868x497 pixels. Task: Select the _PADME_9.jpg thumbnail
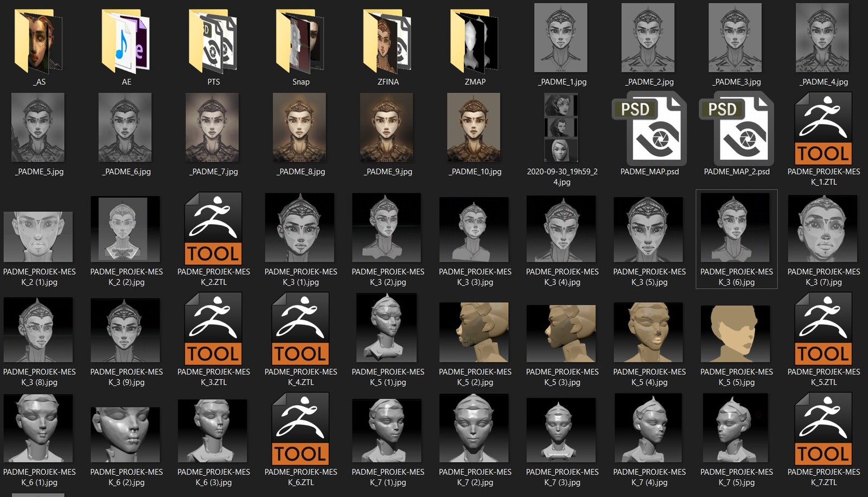(x=387, y=128)
